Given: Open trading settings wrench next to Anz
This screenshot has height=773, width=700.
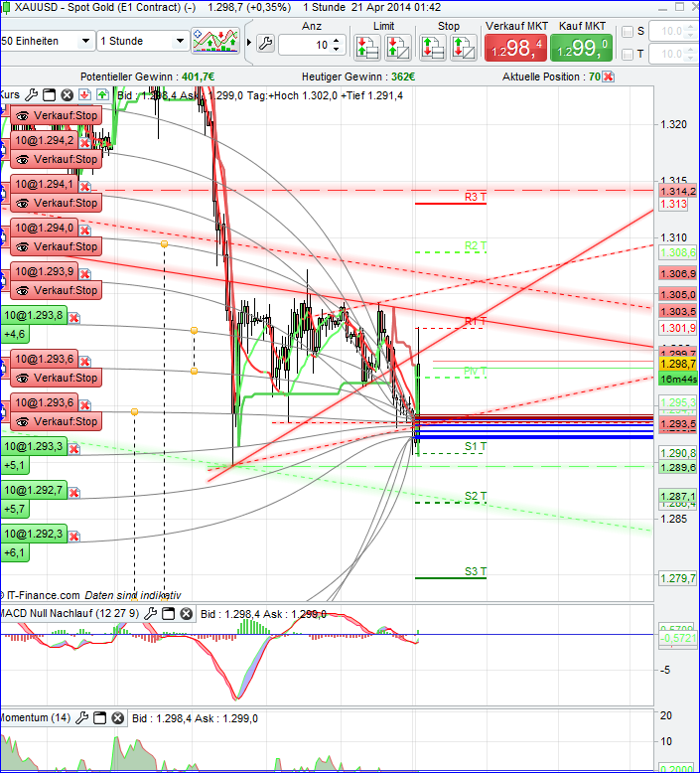Looking at the screenshot, I should click(265, 44).
